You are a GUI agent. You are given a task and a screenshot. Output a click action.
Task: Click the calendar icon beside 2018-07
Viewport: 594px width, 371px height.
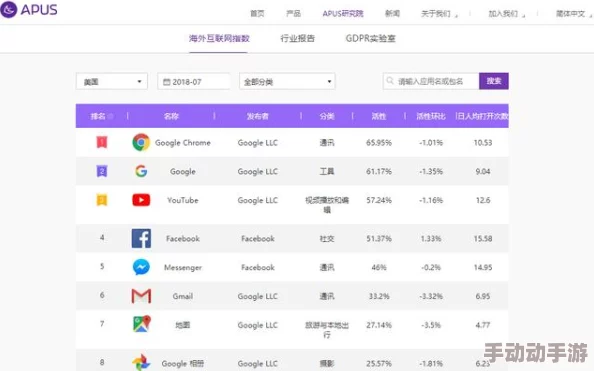[166, 82]
